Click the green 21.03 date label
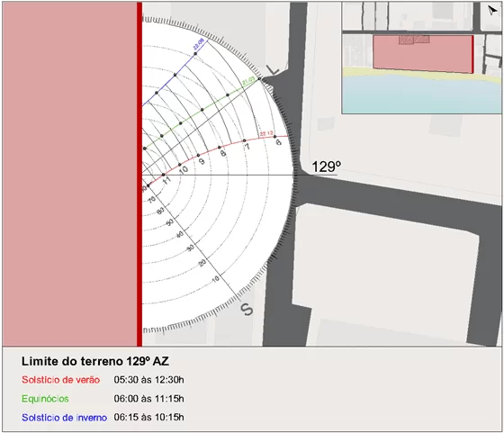This screenshot has height=433, width=504. tap(248, 81)
